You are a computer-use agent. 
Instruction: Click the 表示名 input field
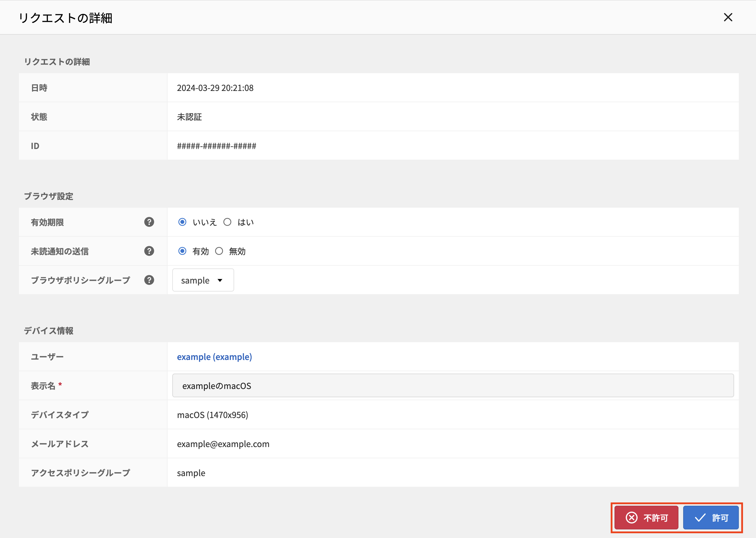coord(453,386)
